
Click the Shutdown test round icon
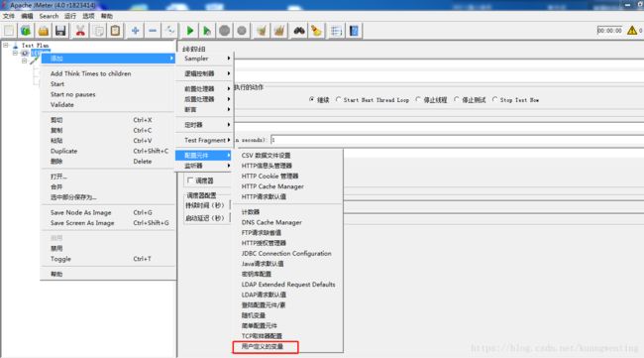(242, 31)
